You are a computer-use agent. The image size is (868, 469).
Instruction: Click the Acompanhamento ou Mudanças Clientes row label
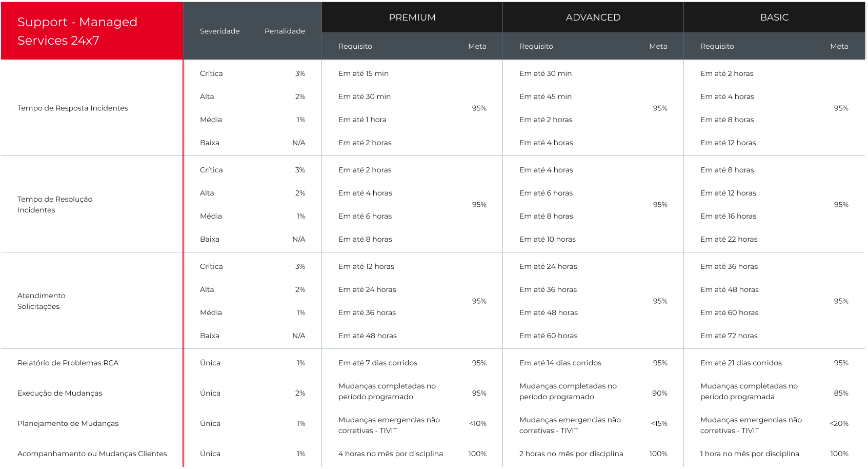[92, 454]
